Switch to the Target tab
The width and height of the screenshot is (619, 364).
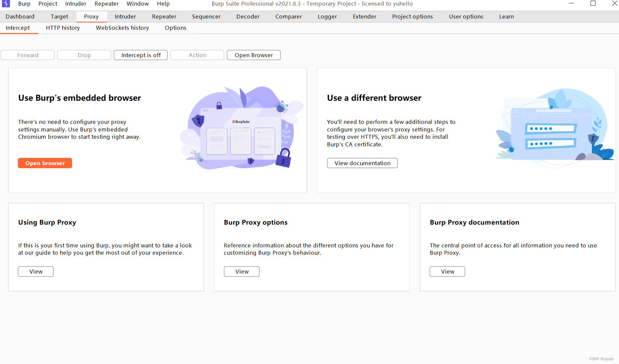click(x=60, y=17)
